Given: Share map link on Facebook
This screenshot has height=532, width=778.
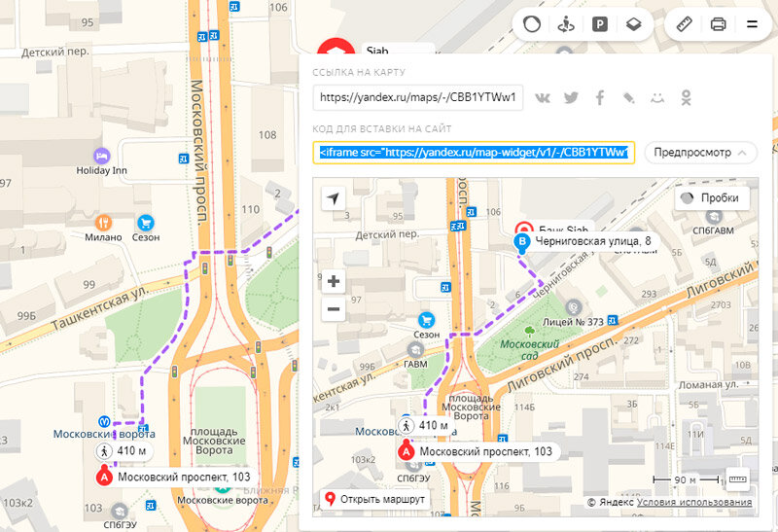Looking at the screenshot, I should (x=600, y=98).
